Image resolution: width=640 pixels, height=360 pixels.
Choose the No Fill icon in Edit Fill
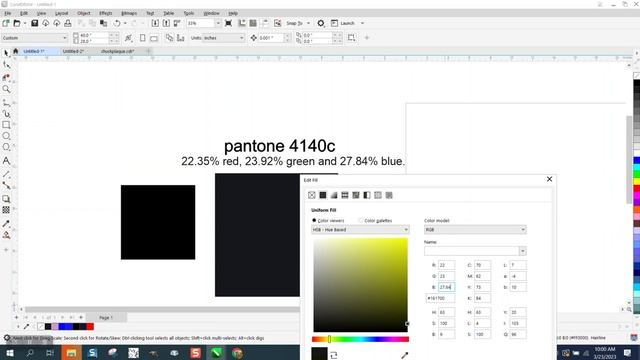coord(312,195)
